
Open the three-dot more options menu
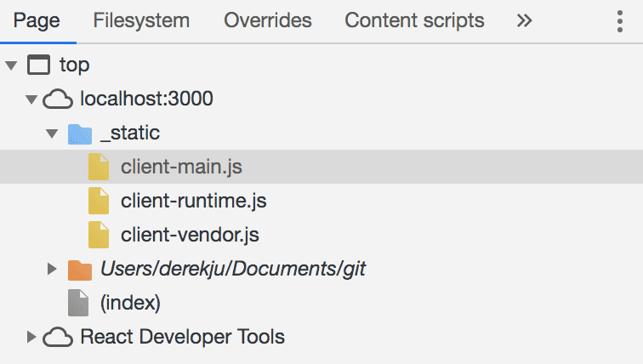click(x=620, y=21)
